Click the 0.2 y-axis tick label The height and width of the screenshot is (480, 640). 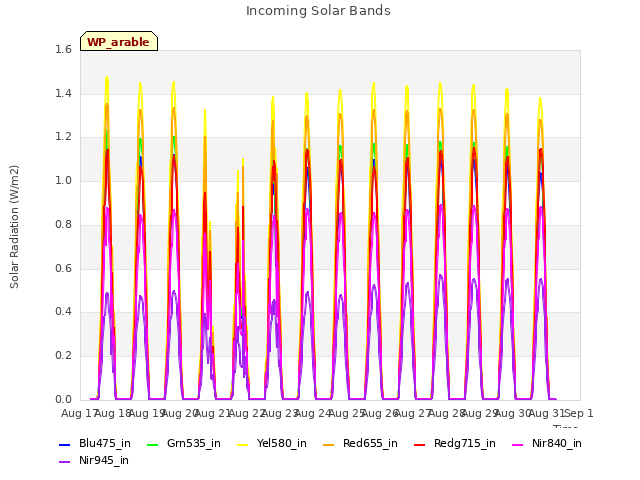(63, 356)
